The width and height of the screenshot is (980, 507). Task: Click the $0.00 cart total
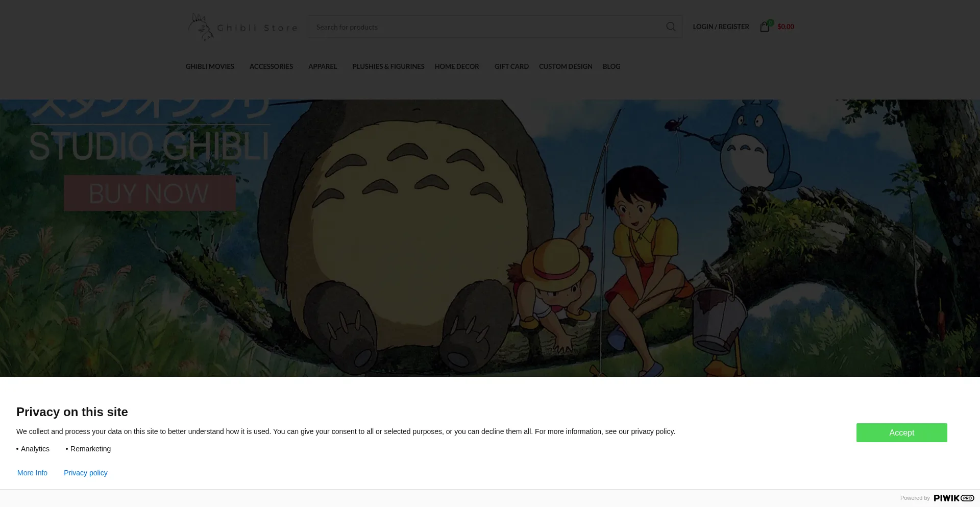[785, 27]
